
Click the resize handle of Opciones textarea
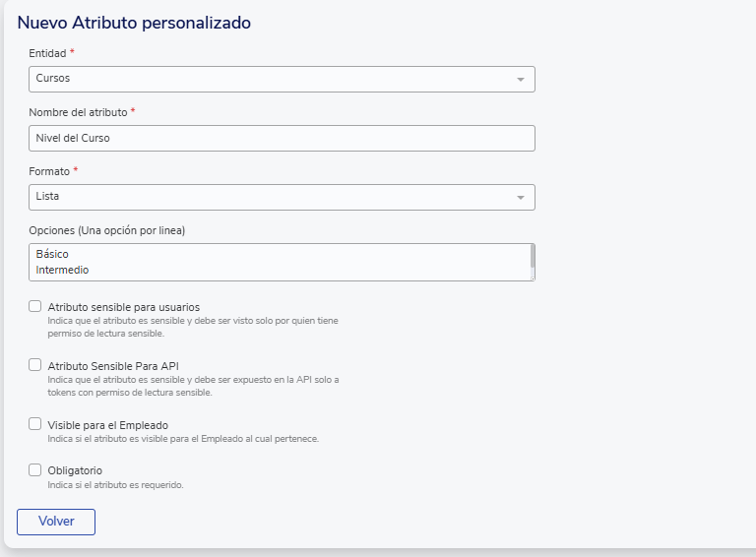coord(533,278)
